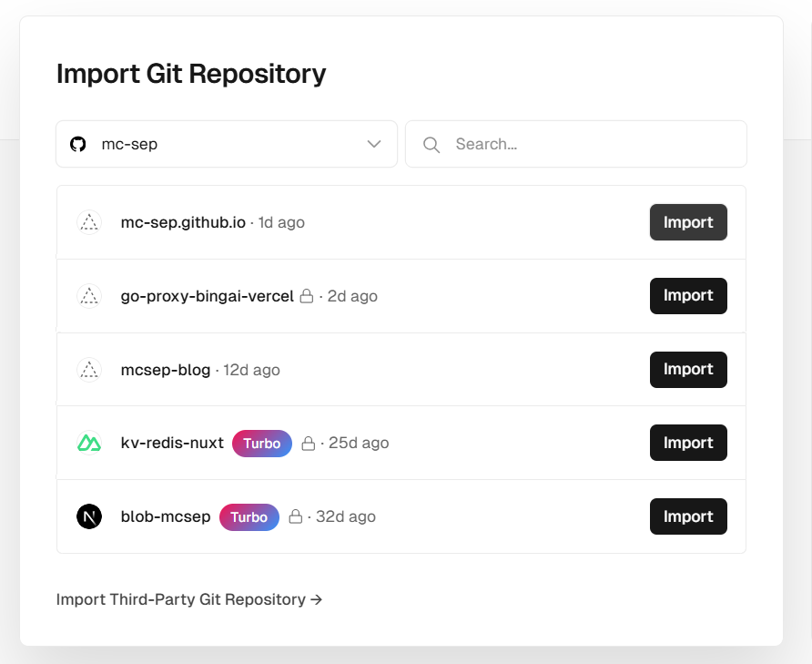Import the go-proxy-bingai-vercel repository
Viewport: 812px width, 664px height.
[x=688, y=296]
